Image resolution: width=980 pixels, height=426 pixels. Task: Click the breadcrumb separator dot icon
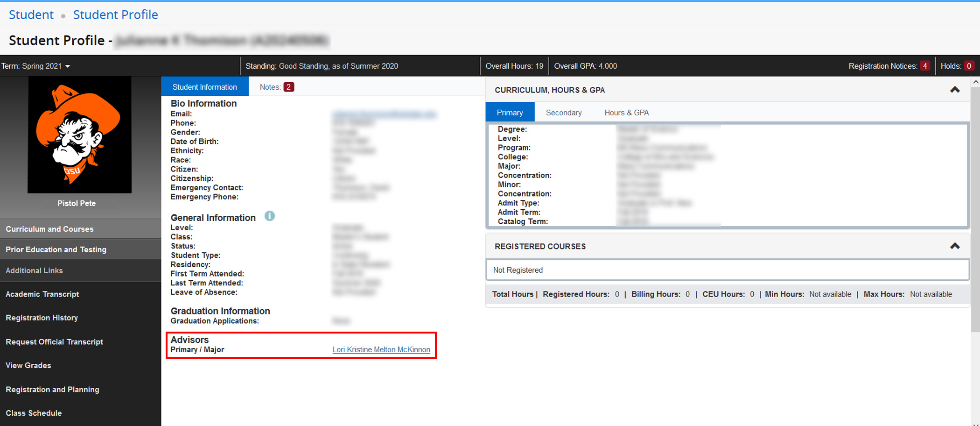coord(63,15)
